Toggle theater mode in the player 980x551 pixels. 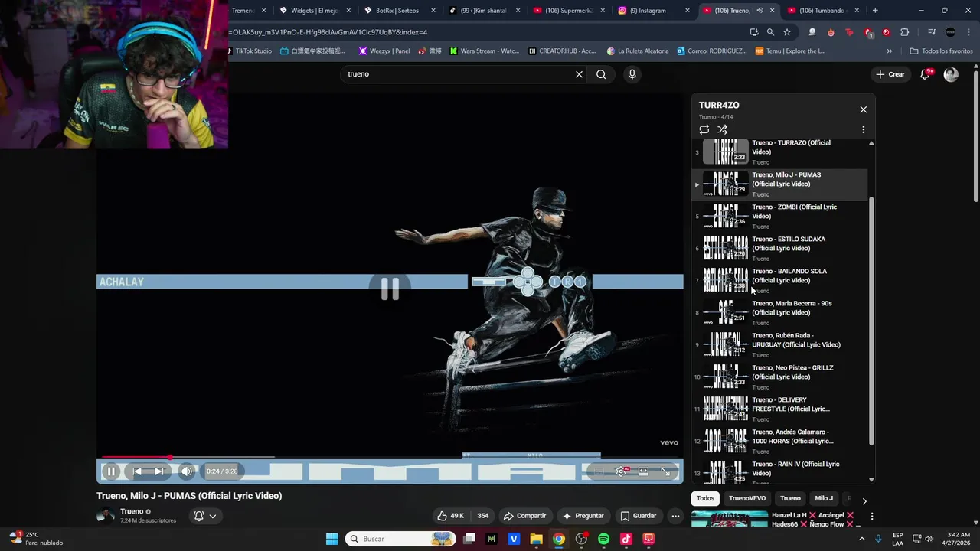[x=643, y=471]
